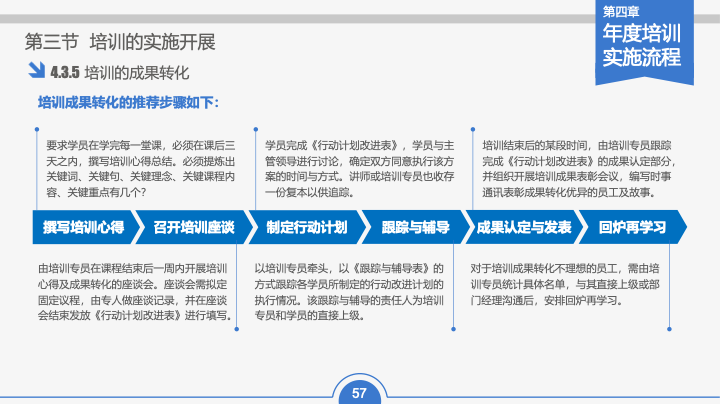Select the 回炉再学习 step arrow

tap(632, 227)
